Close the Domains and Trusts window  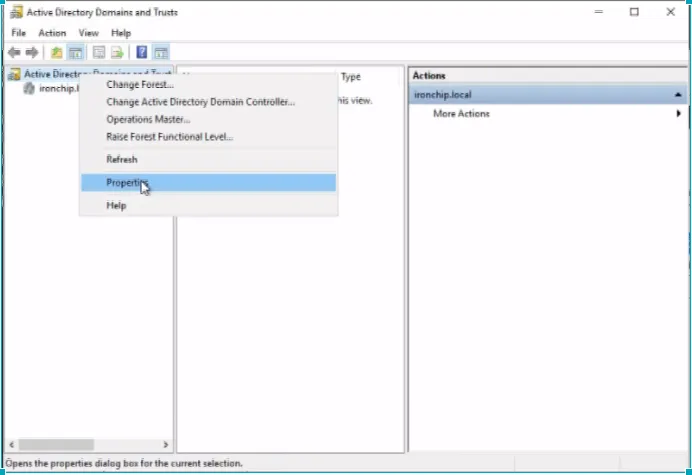670,12
